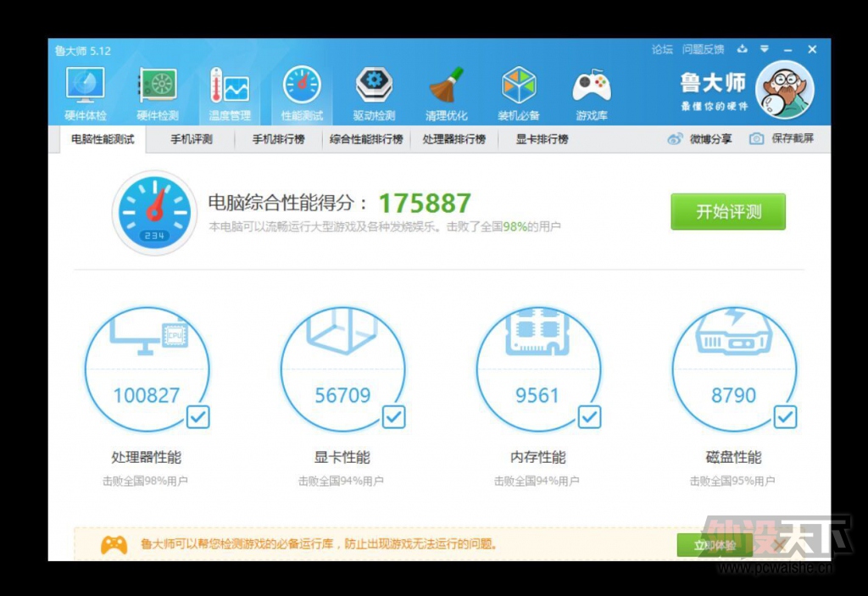The height and width of the screenshot is (596, 868).
Task: Click the 内存性能 label
Action: click(x=538, y=457)
